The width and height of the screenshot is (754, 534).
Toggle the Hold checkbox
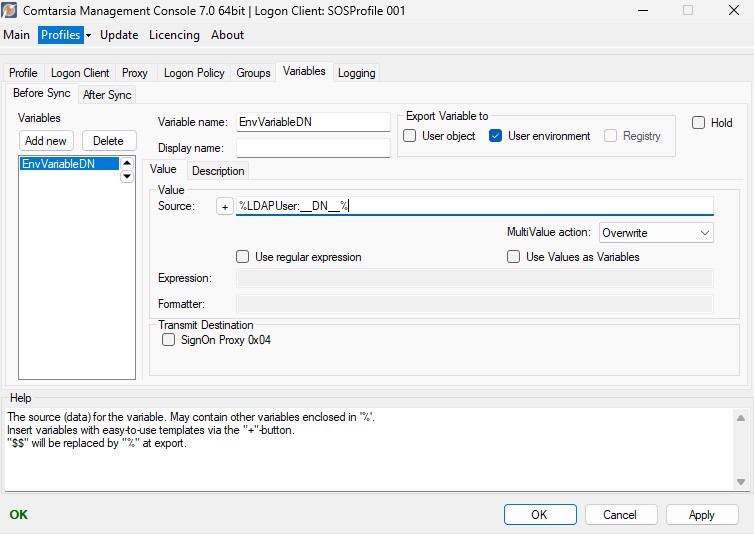pyautogui.click(x=698, y=123)
